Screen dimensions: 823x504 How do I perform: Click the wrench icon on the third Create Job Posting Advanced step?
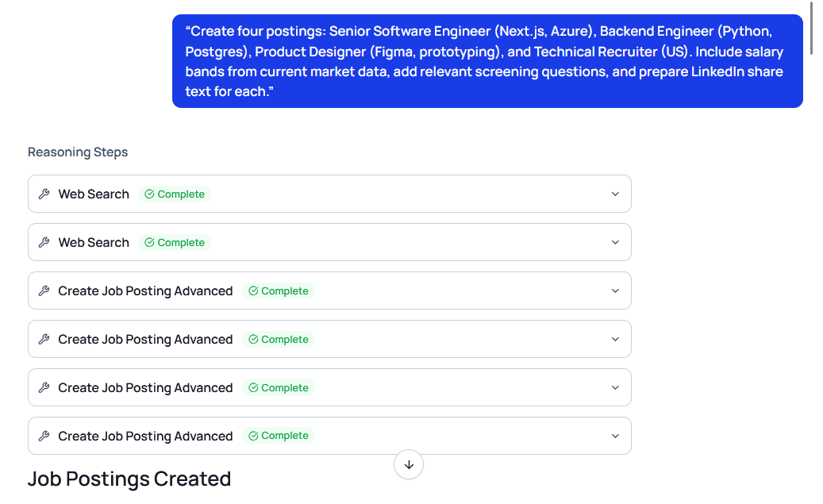pos(44,388)
